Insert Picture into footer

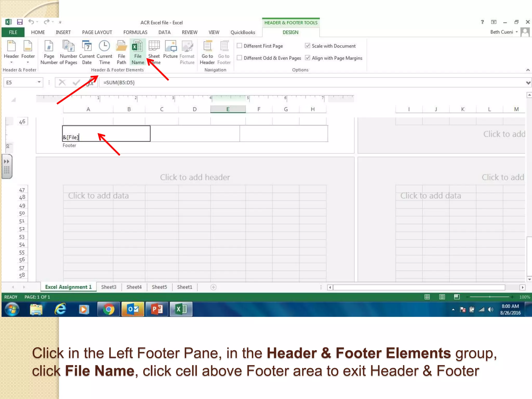click(x=170, y=49)
